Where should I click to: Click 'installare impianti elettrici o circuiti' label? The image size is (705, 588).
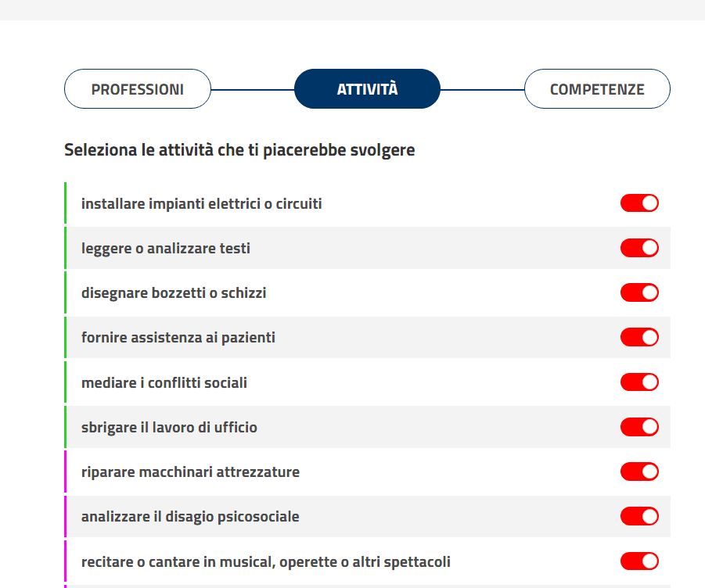click(201, 204)
